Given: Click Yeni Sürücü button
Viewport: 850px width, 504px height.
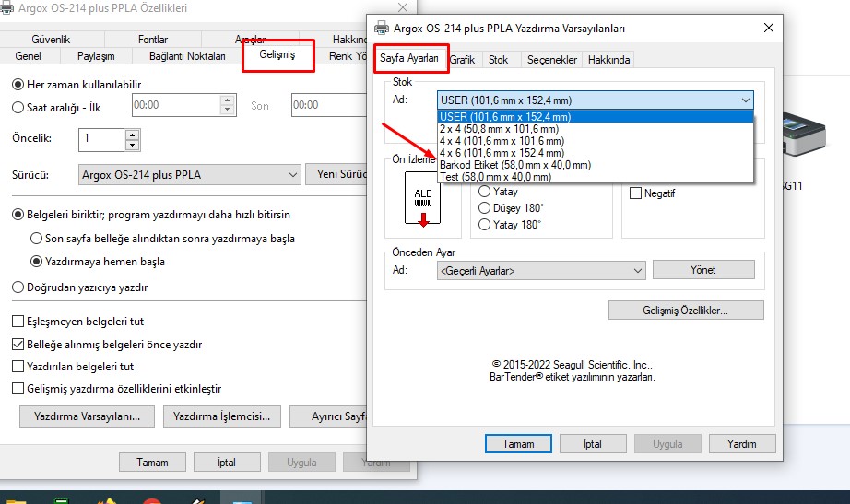Looking at the screenshot, I should tap(336, 174).
